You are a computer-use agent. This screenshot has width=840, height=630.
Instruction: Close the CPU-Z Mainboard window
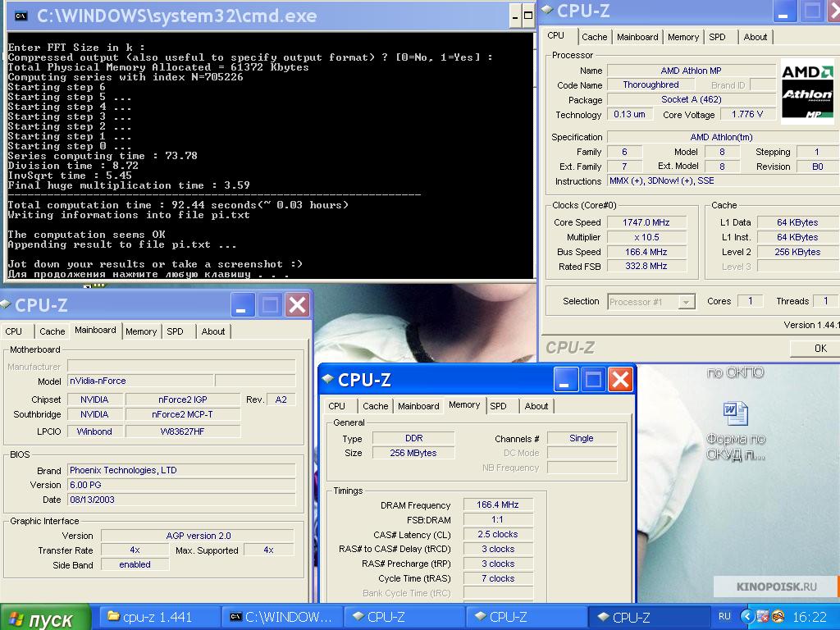point(297,305)
